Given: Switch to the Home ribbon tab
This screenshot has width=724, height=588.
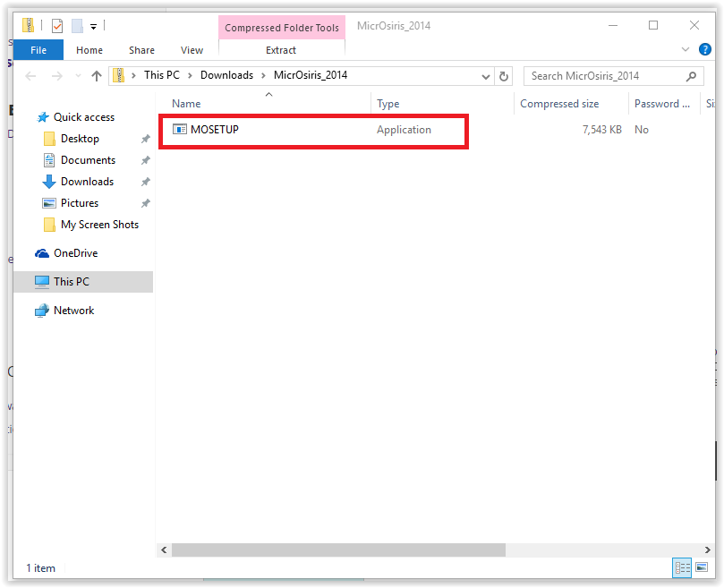Looking at the screenshot, I should pyautogui.click(x=89, y=50).
